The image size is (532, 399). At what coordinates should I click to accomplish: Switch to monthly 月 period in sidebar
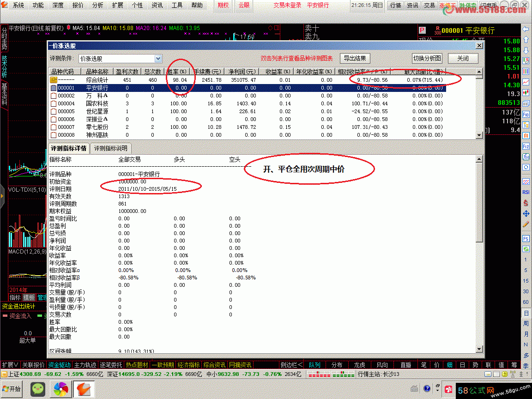tap(526, 334)
